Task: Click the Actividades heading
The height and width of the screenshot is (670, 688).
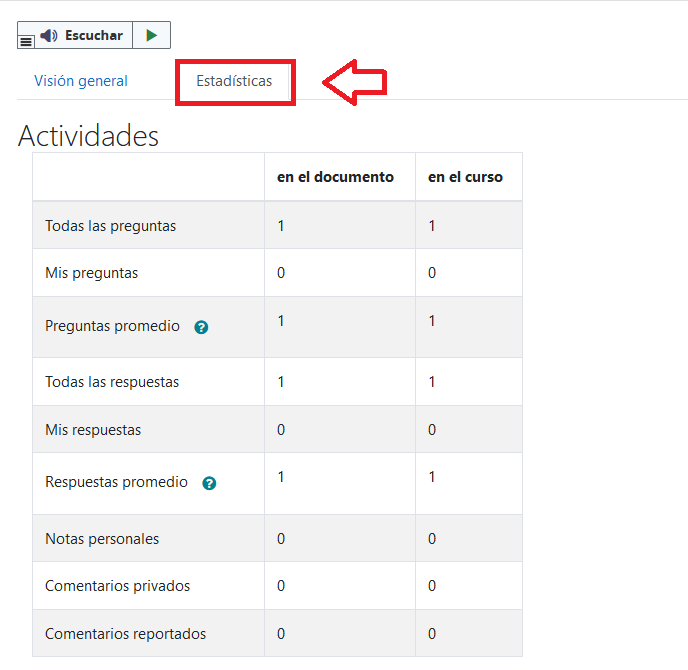Action: (x=88, y=136)
